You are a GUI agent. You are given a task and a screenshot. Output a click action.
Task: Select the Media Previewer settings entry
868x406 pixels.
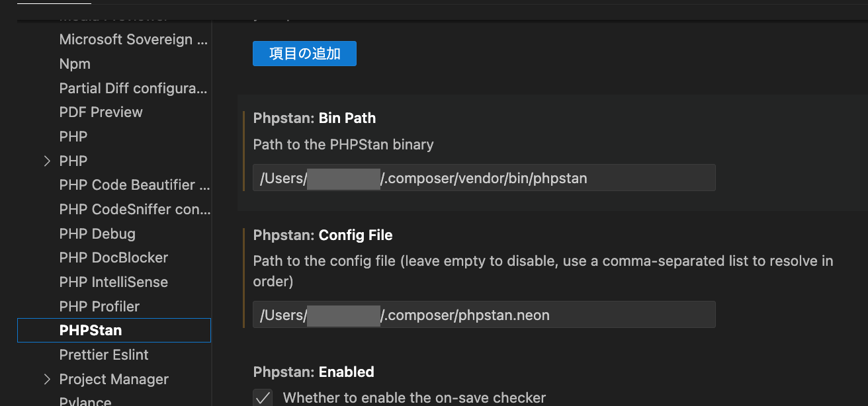(106, 15)
